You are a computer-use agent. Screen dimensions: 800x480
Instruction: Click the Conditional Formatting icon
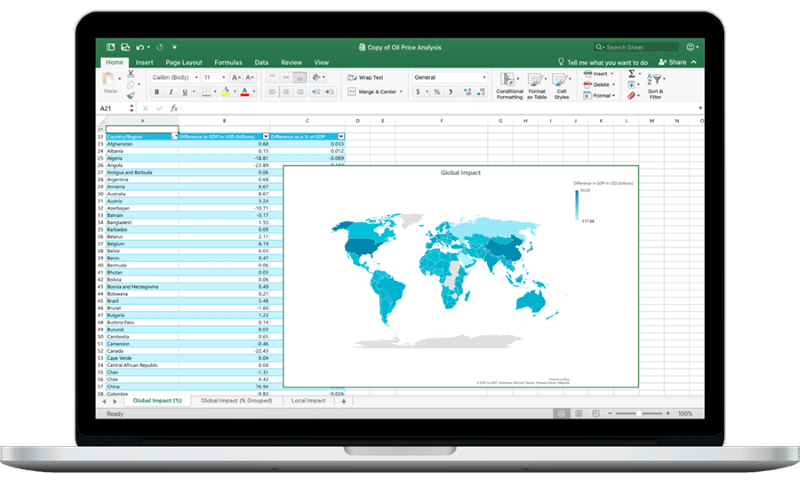509,86
